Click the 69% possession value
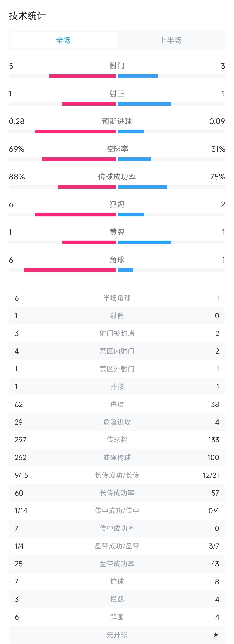The width and height of the screenshot is (234, 644). coord(17,149)
